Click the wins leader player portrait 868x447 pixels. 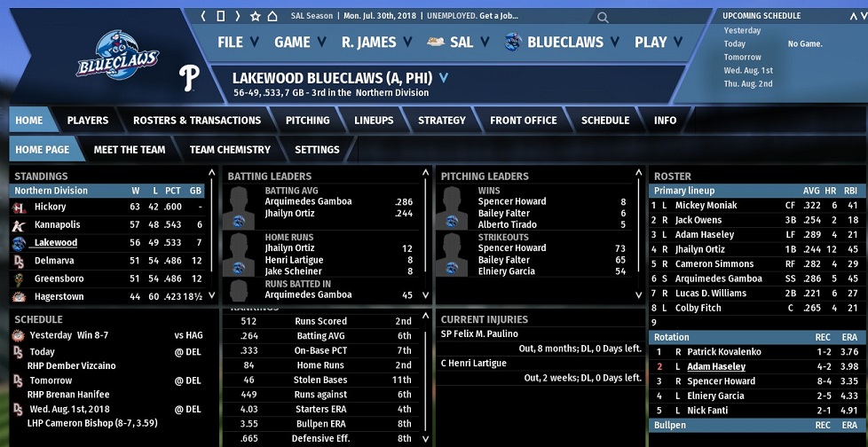click(x=452, y=208)
